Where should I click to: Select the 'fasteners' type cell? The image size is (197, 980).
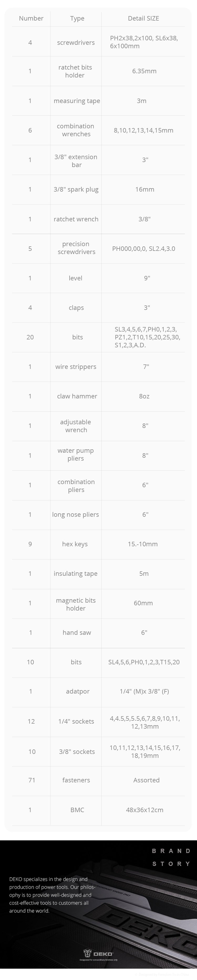pyautogui.click(x=76, y=780)
